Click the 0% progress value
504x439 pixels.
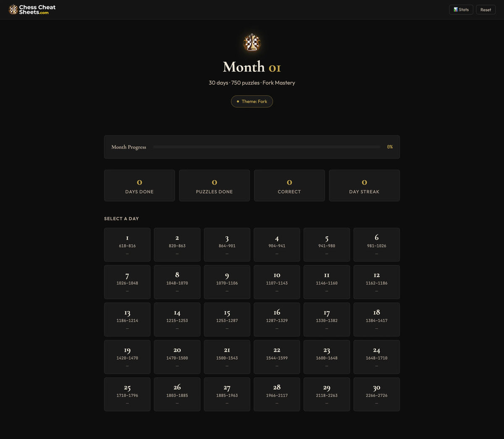click(x=390, y=147)
